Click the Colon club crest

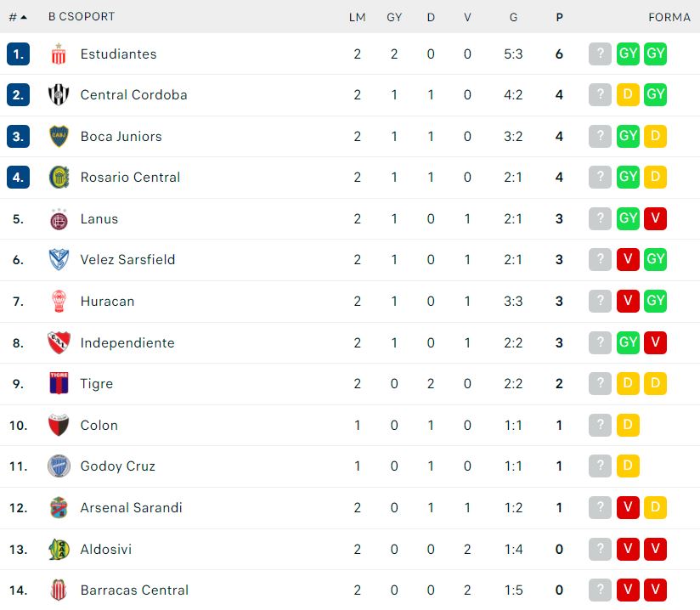(59, 425)
